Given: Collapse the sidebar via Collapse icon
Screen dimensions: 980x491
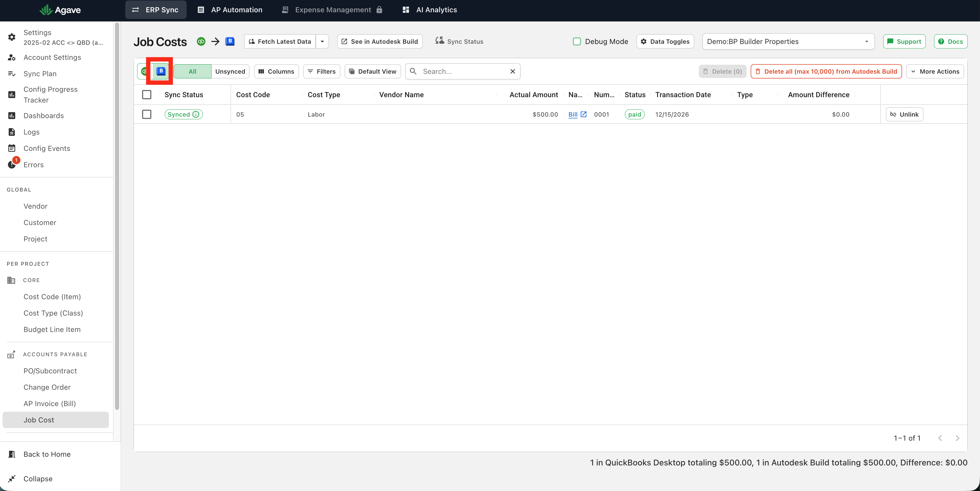Looking at the screenshot, I should tap(12, 478).
